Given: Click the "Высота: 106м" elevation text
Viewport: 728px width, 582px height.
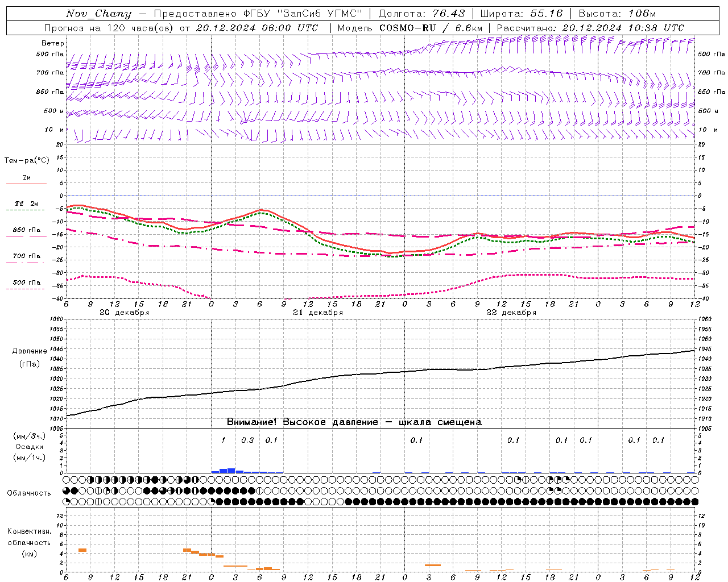Looking at the screenshot, I should (x=617, y=14).
